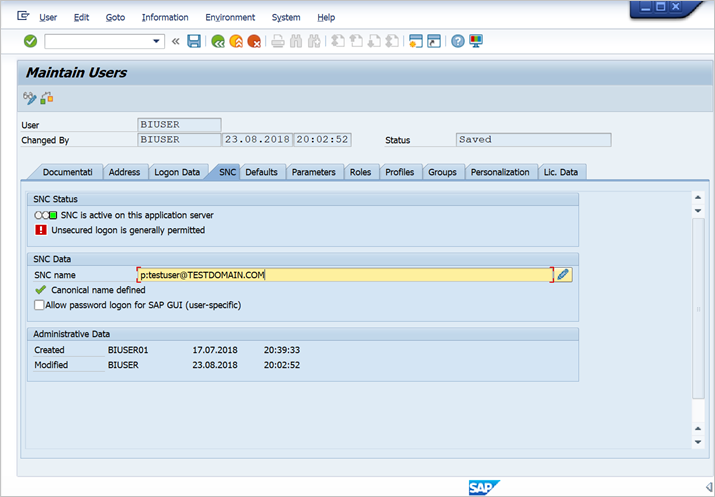The width and height of the screenshot is (715, 497).
Task: Switch to the Defaults tab
Action: pyautogui.click(x=261, y=172)
